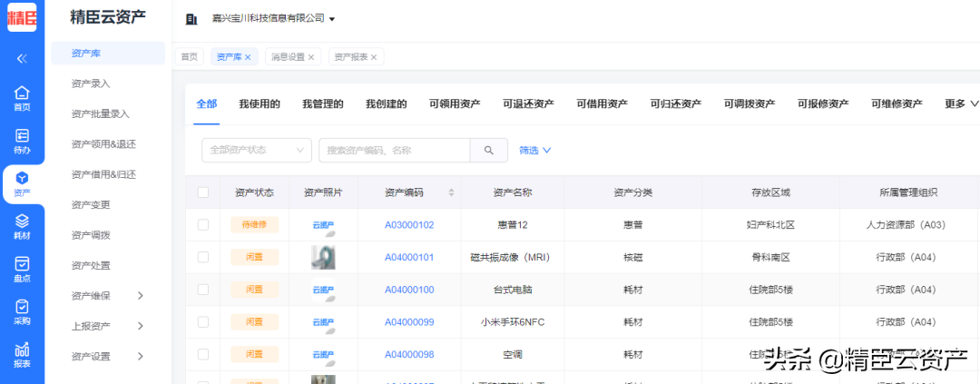Open 资产库 in the side menu
This screenshot has width=980, height=384.
(108, 54)
